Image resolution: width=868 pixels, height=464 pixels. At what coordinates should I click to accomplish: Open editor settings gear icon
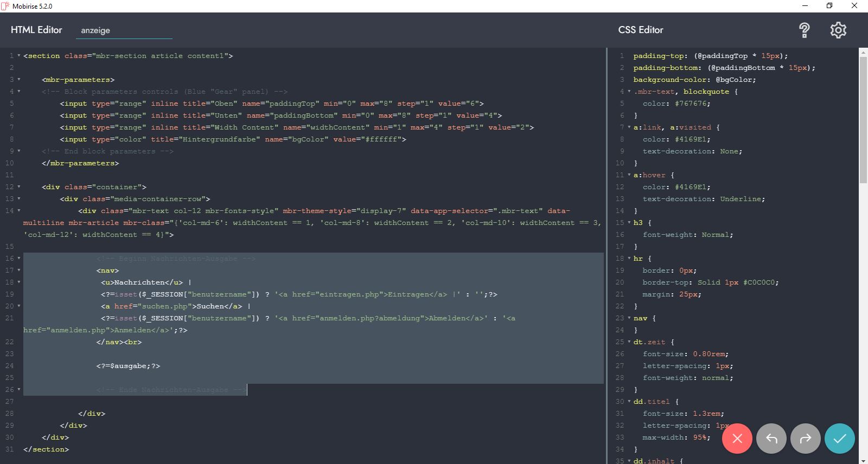(x=838, y=30)
